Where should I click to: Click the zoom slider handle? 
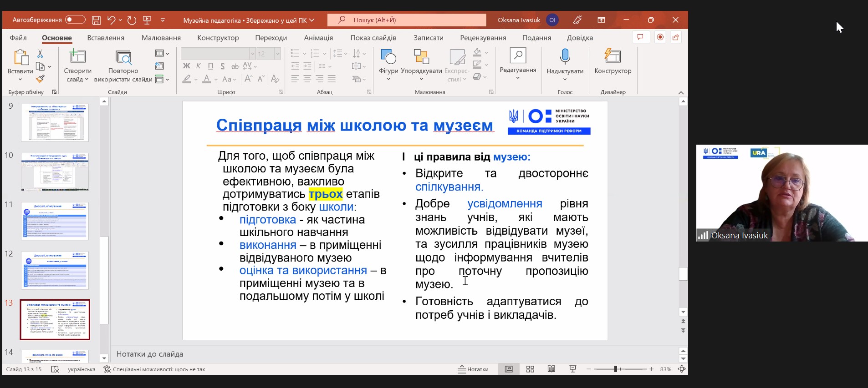click(x=615, y=369)
